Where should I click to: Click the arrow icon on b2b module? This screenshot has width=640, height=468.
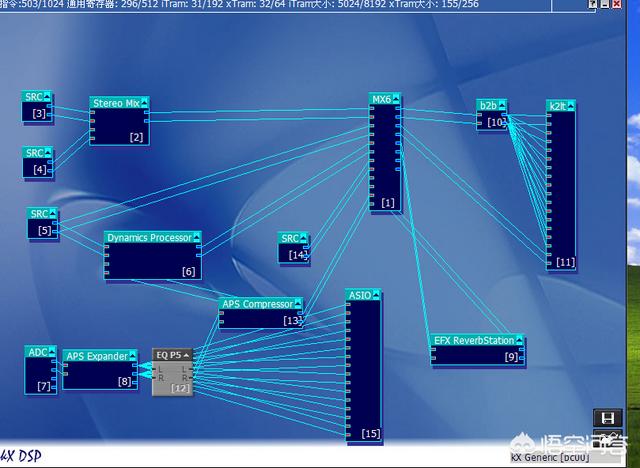(x=502, y=105)
